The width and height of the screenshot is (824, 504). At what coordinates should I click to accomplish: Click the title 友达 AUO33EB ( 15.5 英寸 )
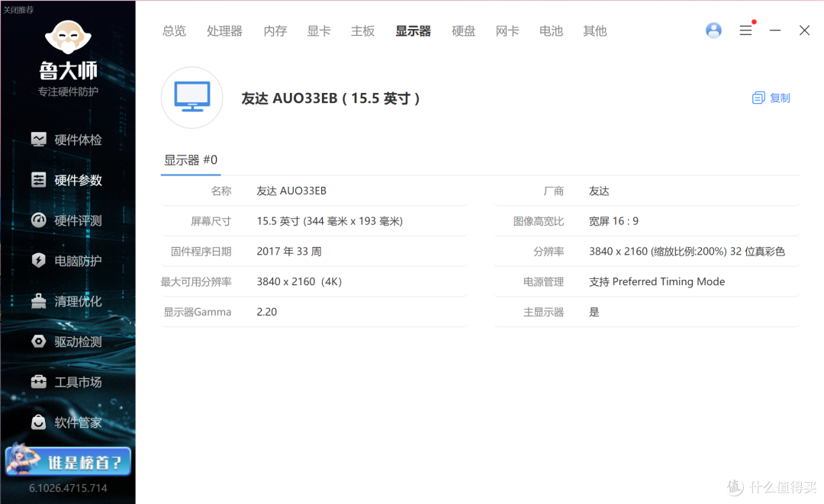point(330,98)
